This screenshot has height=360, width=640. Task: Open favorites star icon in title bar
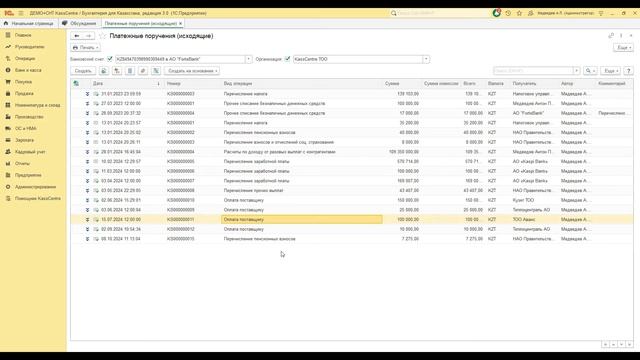(x=519, y=13)
